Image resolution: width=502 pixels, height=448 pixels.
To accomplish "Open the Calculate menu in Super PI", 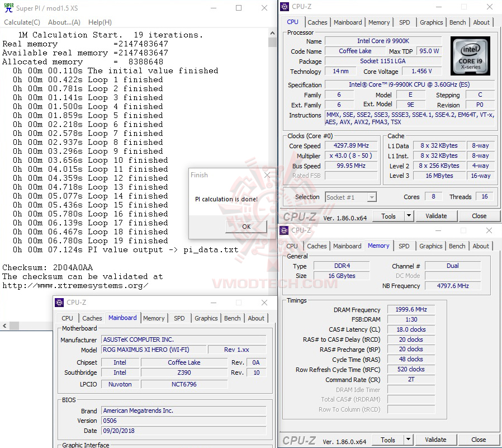I will pos(22,22).
